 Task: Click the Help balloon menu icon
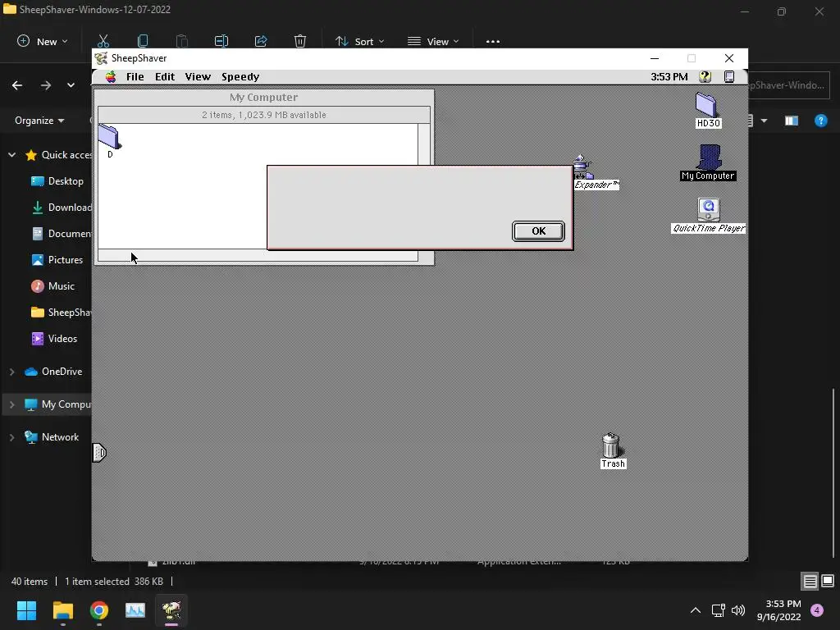tap(705, 76)
